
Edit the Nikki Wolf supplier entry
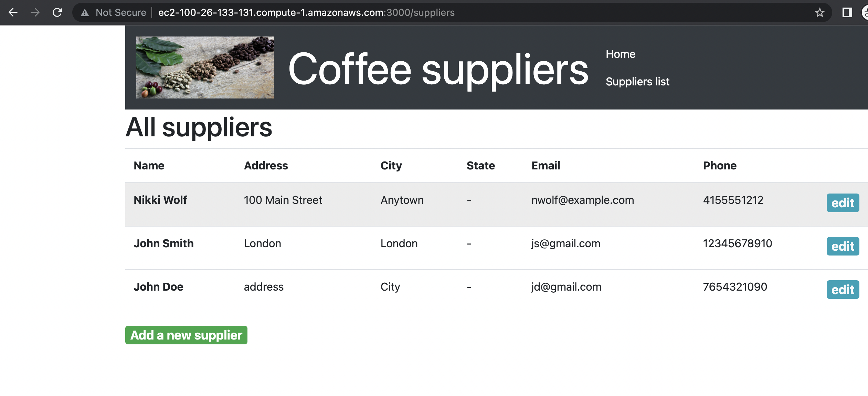pos(843,203)
